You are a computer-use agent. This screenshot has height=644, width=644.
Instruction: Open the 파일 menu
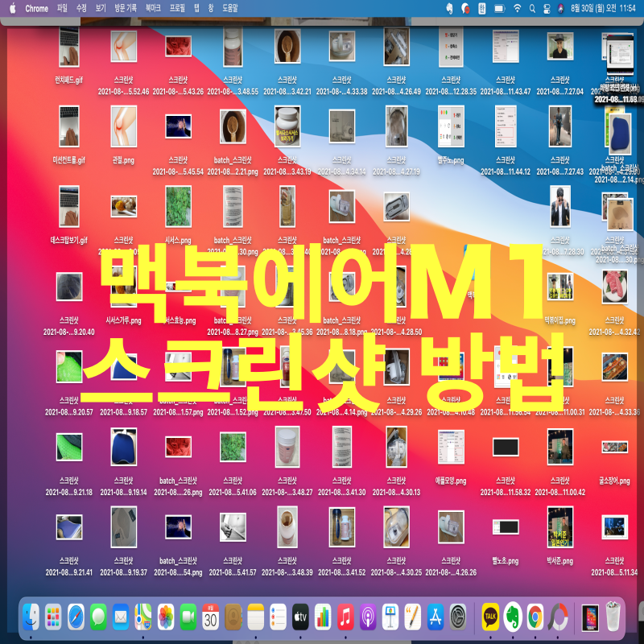click(x=62, y=8)
